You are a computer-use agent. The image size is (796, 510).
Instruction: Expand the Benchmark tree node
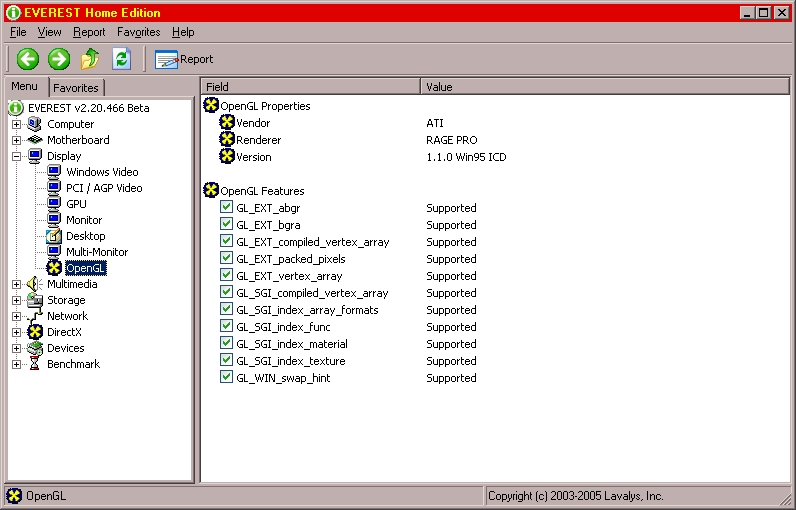pos(16,364)
